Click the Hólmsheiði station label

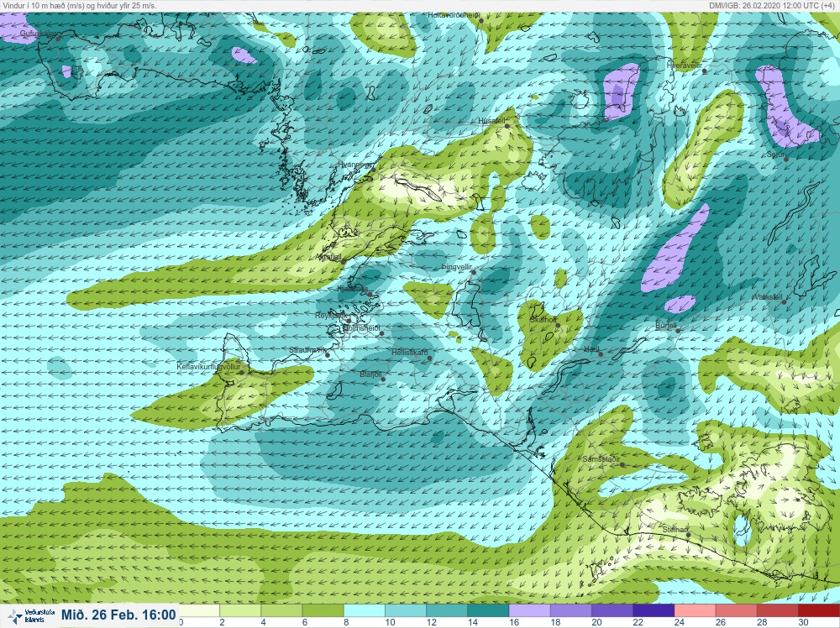pyautogui.click(x=361, y=327)
